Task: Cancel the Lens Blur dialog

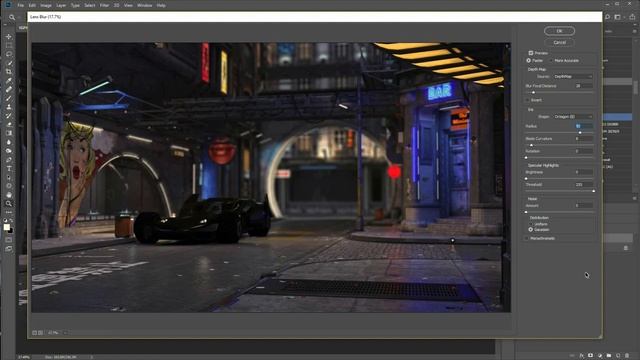Action: coord(559,42)
